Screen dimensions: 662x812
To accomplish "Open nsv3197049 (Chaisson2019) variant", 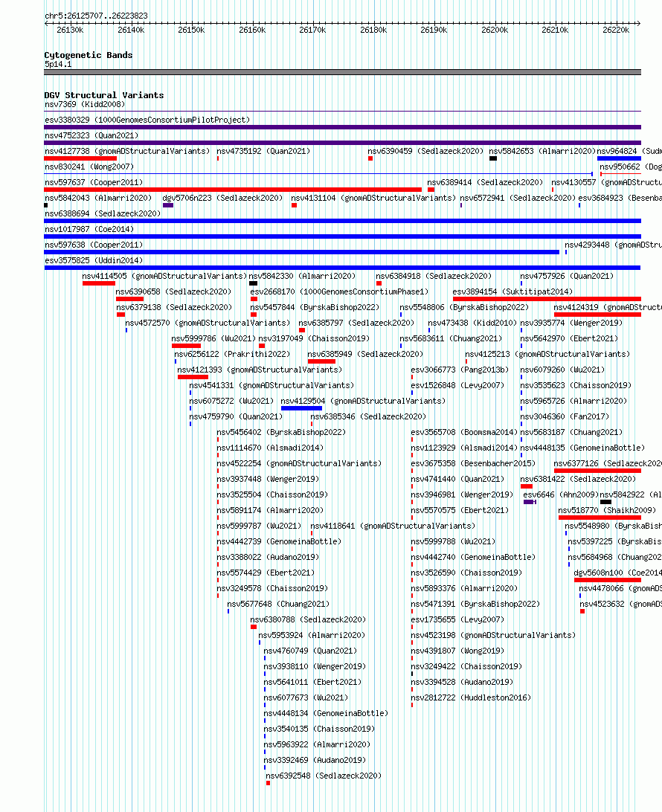I will click(314, 338).
